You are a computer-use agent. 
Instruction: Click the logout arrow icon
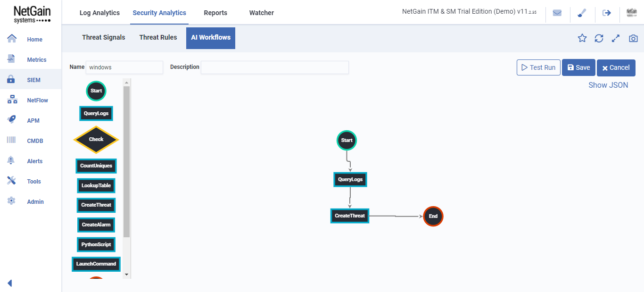point(607,13)
